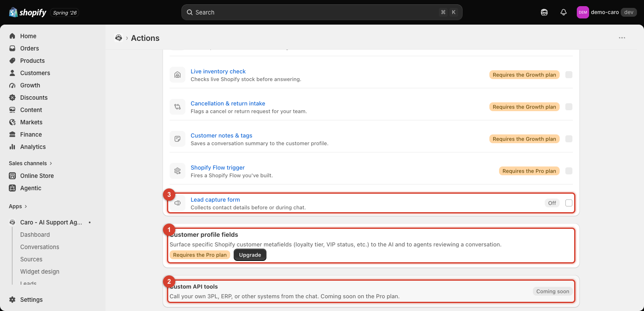Click the Customer notes & tags icon
644x311 pixels.
pyautogui.click(x=177, y=139)
